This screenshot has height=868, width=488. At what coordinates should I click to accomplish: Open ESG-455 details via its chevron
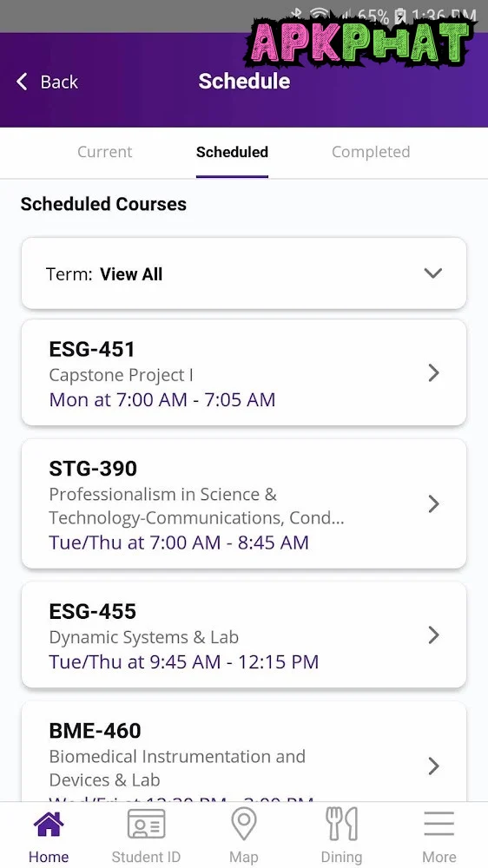433,635
